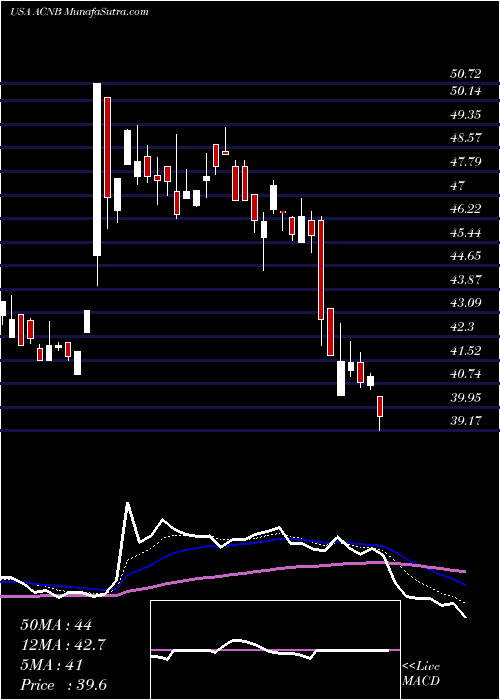Click the '50MA : 44' readout
Image resolution: width=500 pixels, height=700 pixels.
56,625
